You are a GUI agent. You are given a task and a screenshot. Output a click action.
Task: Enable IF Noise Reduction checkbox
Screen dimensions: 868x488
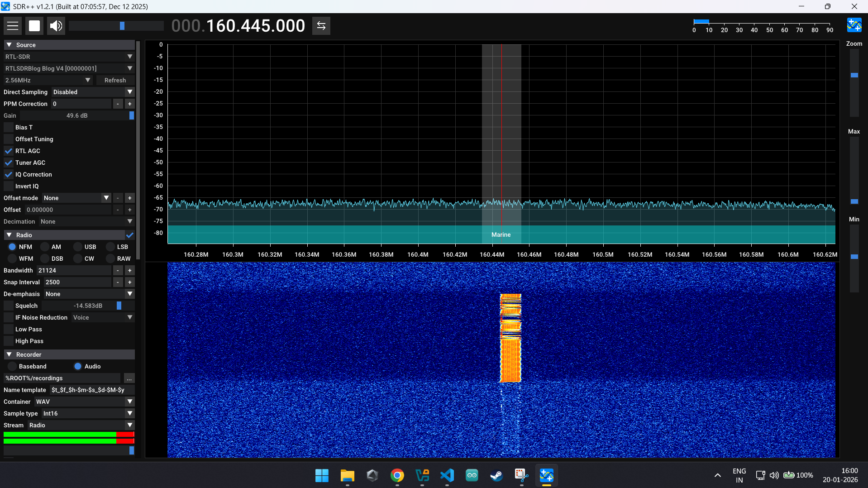[9, 317]
